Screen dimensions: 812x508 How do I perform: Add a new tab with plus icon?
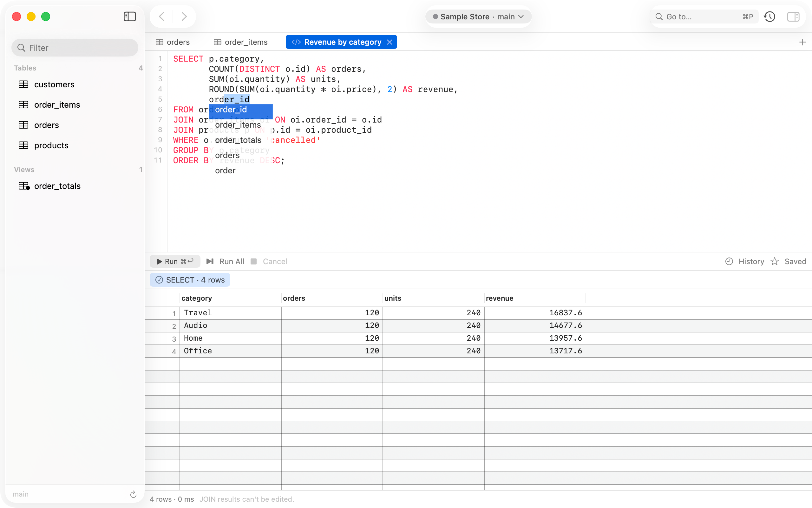point(802,42)
